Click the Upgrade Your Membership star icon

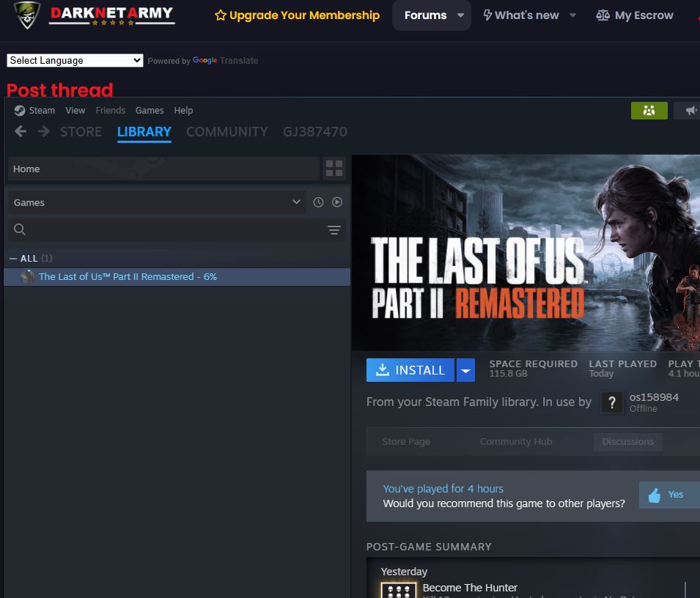click(x=221, y=15)
